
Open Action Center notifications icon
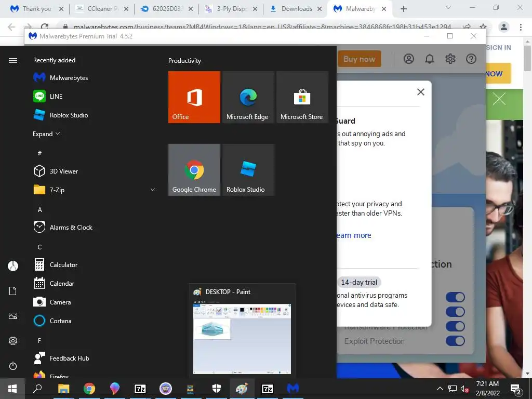516,389
